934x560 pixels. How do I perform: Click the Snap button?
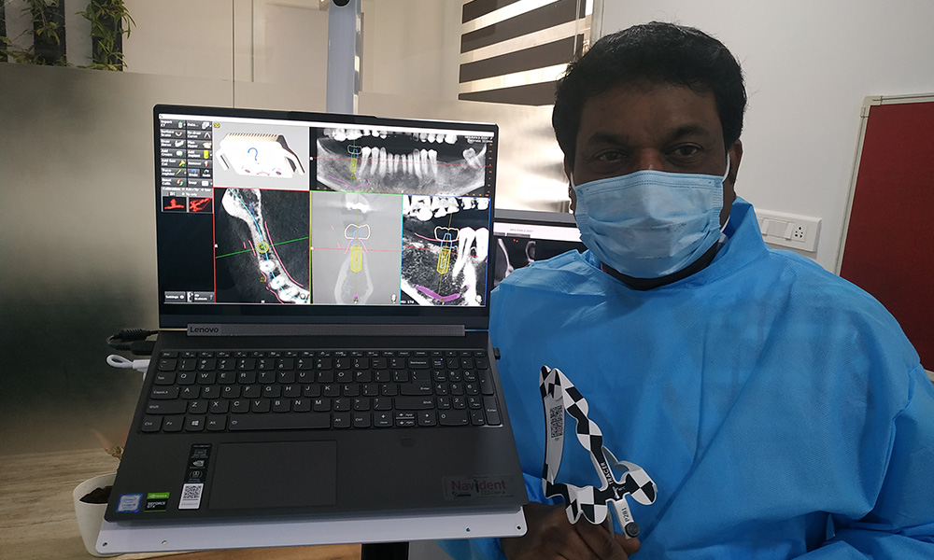pyautogui.click(x=198, y=183)
